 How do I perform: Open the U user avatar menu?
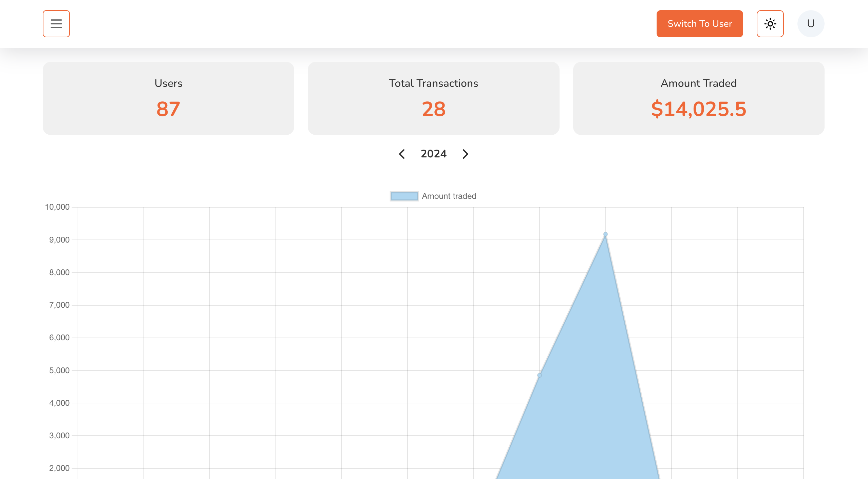point(811,24)
